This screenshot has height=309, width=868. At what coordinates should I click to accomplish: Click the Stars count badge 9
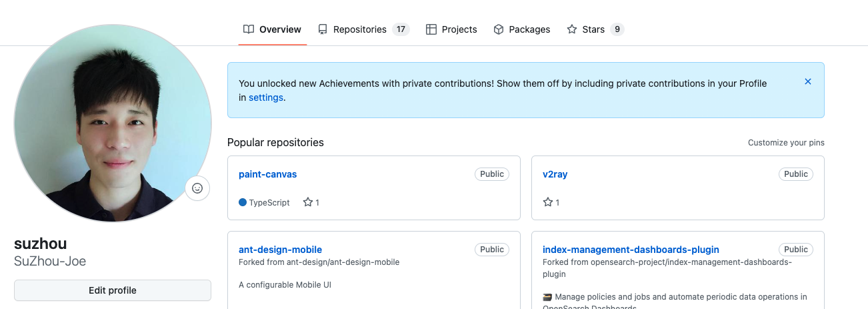617,29
